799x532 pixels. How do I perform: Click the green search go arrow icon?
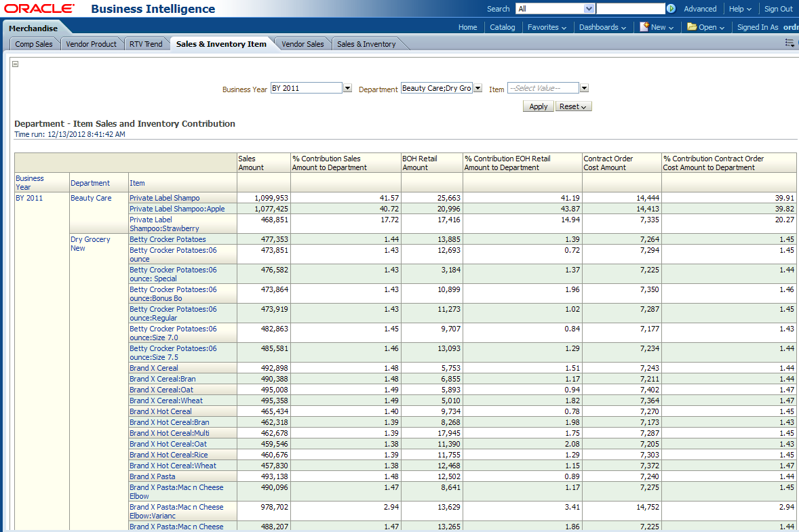[671, 9]
